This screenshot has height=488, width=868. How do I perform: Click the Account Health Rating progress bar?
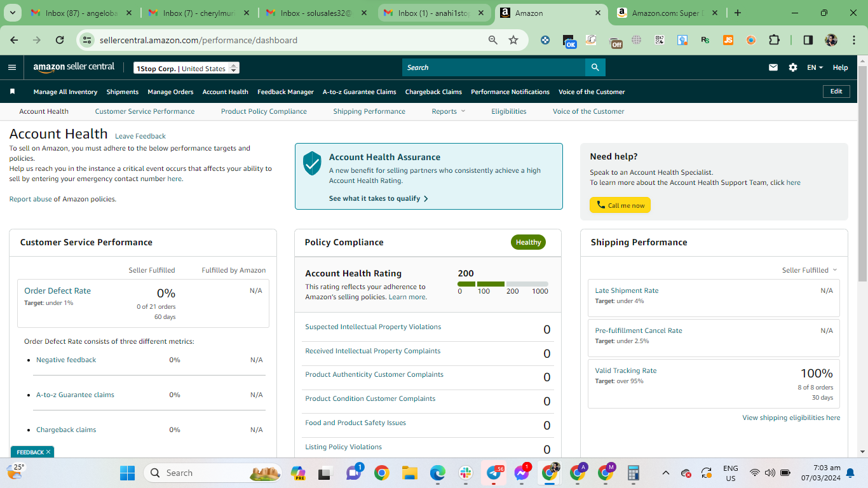pos(503,284)
